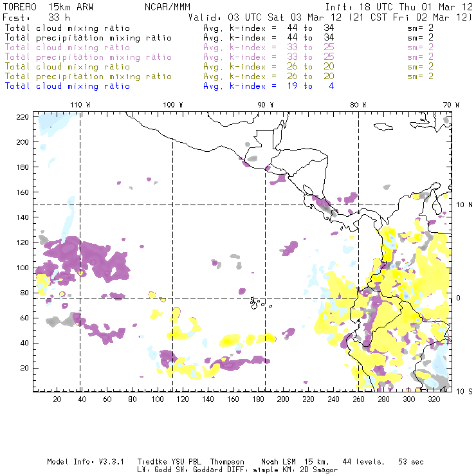Click the first purple 'Avg. k-index = 33 to 25' text

point(269,48)
